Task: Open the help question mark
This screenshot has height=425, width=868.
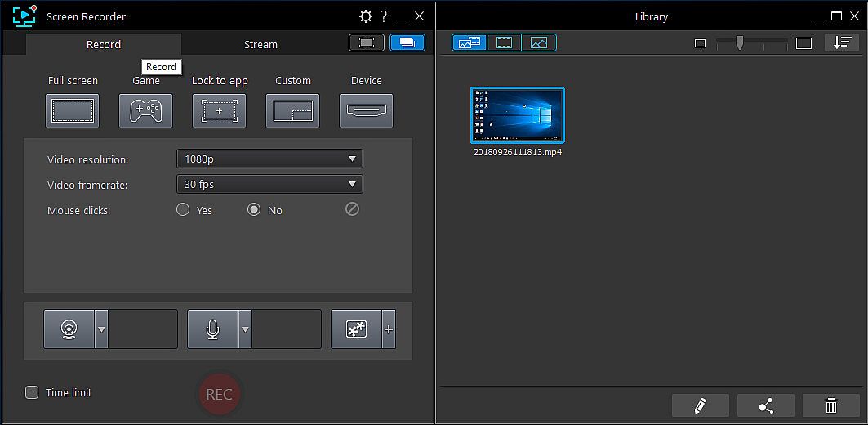Action: pos(383,16)
